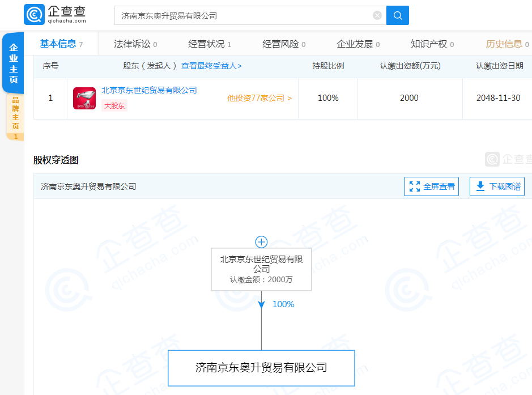Expand the plus icon above 北京京东世纪贸易 node

pos(261,242)
